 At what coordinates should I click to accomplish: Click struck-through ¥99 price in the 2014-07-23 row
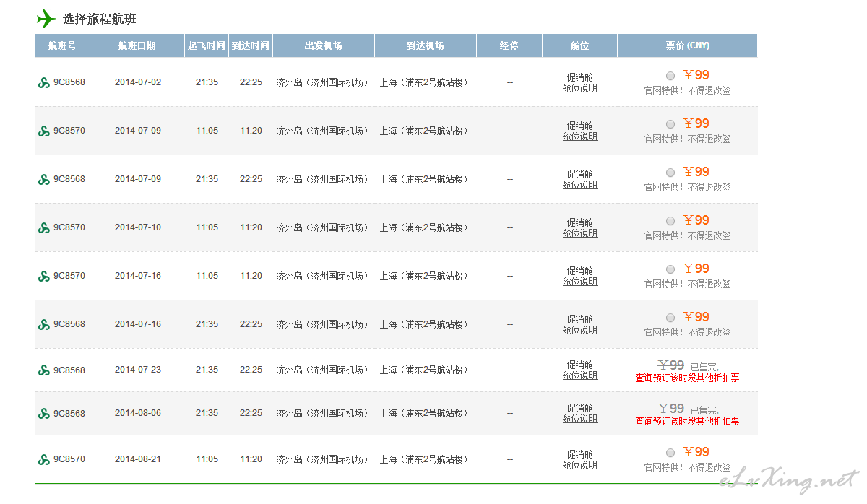(x=670, y=365)
